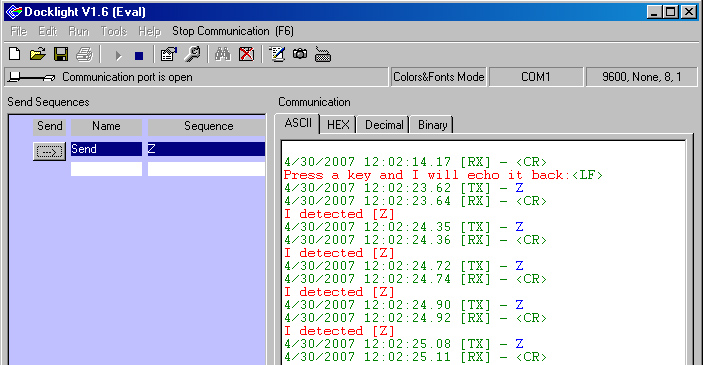
Task: Click the Sequence column header
Action: coord(207,126)
